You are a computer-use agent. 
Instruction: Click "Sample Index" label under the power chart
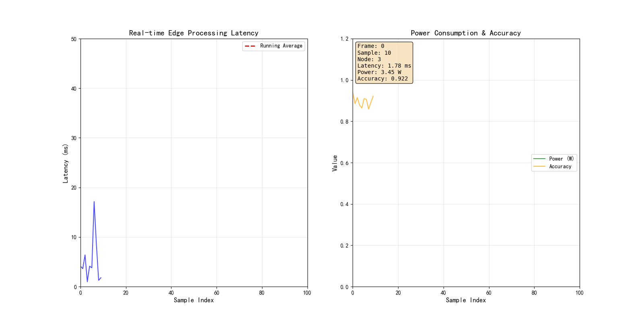[x=466, y=300]
